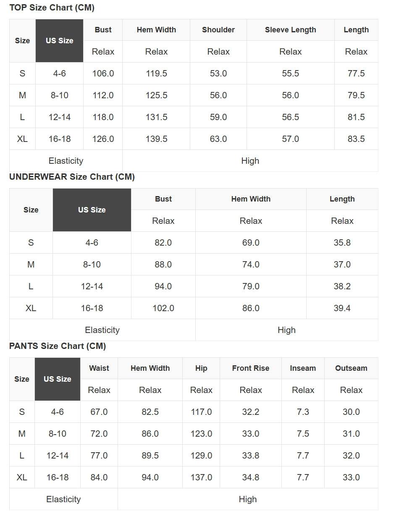Click the Outseam column header
The width and height of the screenshot is (420, 519).
(x=351, y=368)
